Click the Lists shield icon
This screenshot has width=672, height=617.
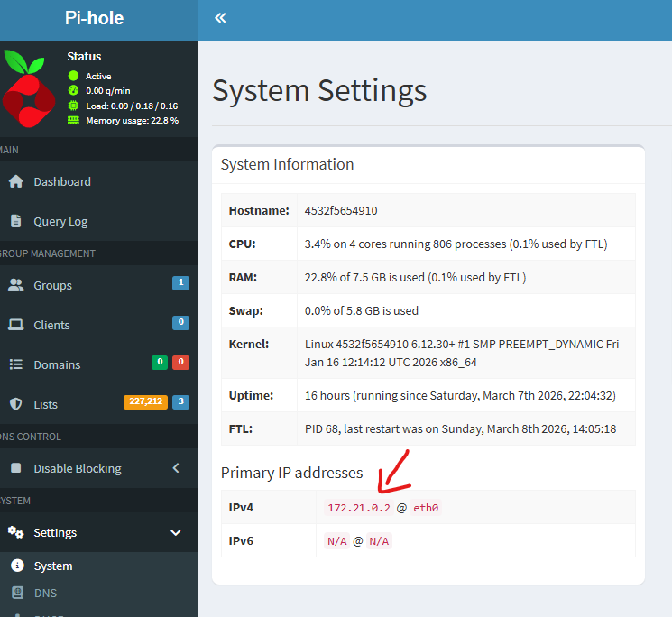(x=15, y=404)
